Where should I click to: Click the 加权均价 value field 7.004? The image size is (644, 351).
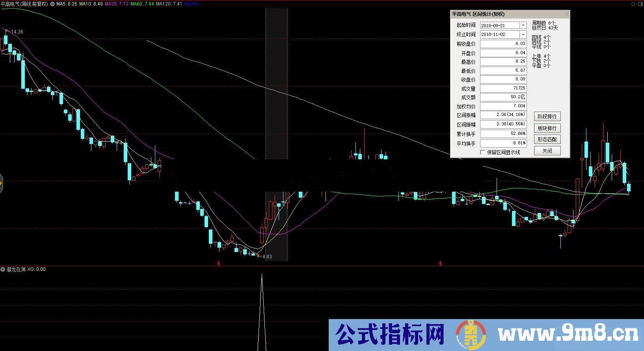point(503,106)
